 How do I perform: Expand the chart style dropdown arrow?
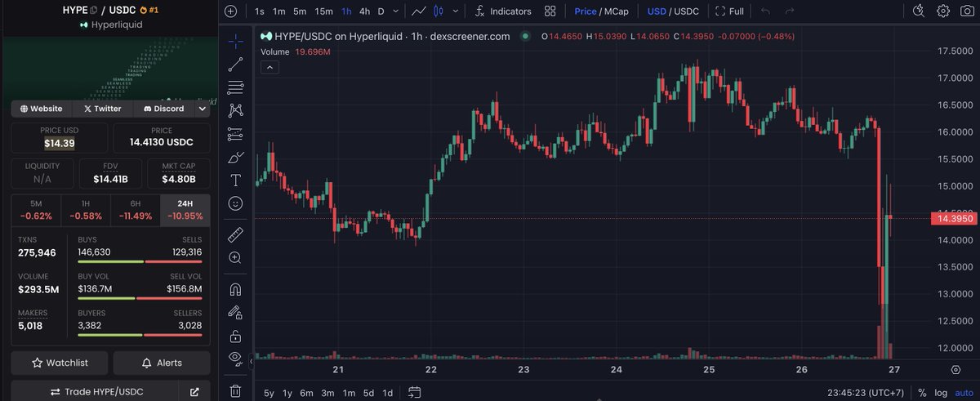455,11
